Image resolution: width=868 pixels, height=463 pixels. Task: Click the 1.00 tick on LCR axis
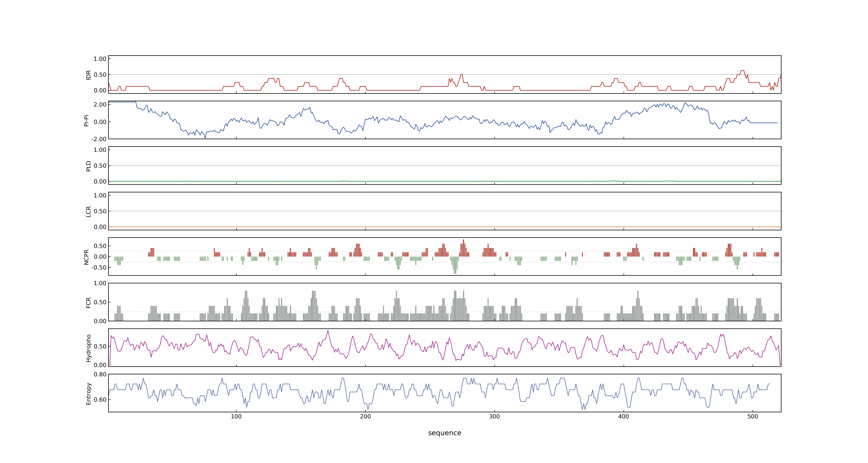pyautogui.click(x=100, y=195)
